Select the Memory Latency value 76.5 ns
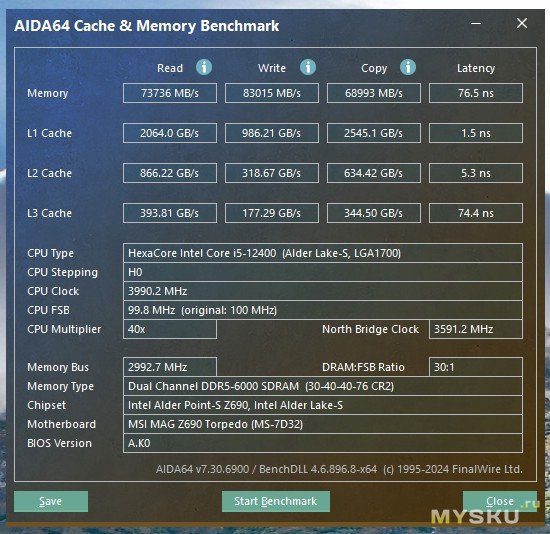The width and height of the screenshot is (550, 534). click(x=476, y=93)
